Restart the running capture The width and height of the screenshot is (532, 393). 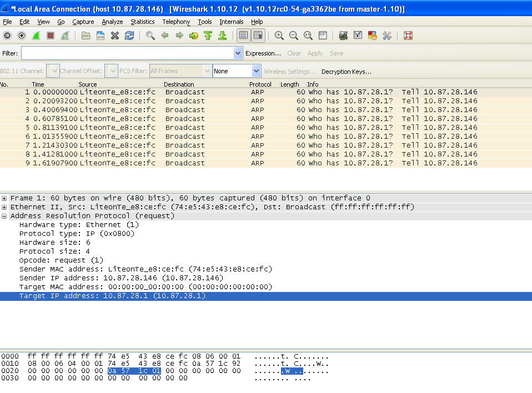(x=65, y=36)
